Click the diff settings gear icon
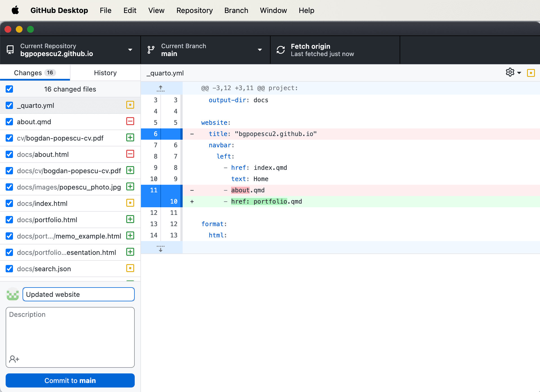 tap(510, 72)
